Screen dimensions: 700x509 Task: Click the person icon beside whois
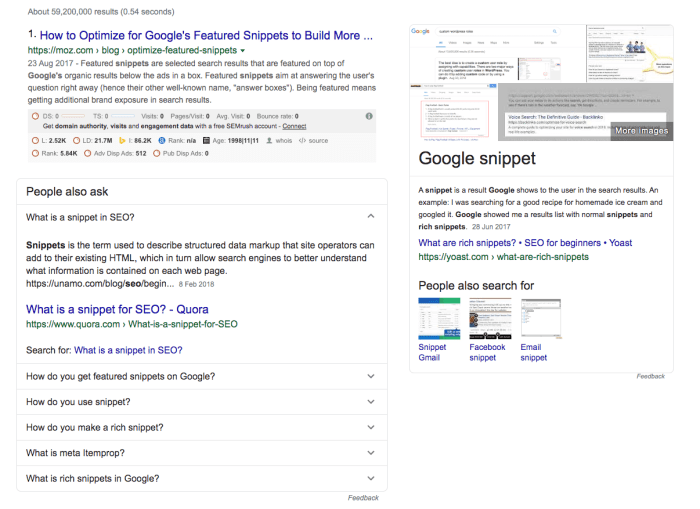coord(269,141)
